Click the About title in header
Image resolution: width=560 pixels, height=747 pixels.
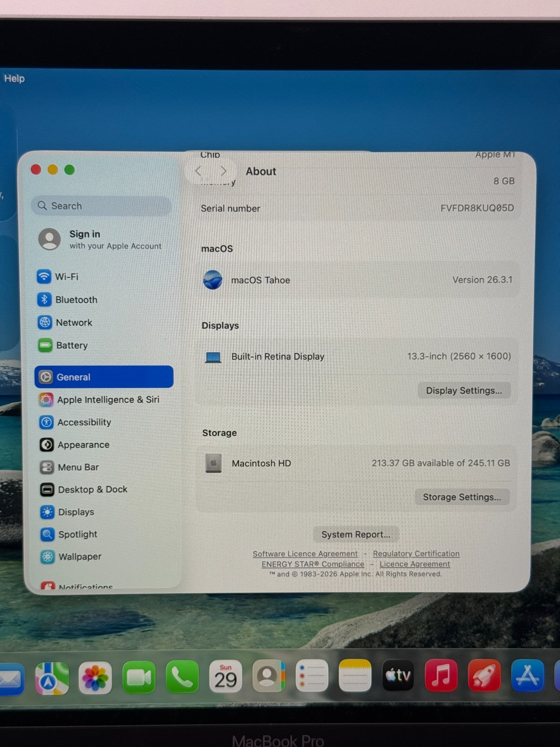261,171
